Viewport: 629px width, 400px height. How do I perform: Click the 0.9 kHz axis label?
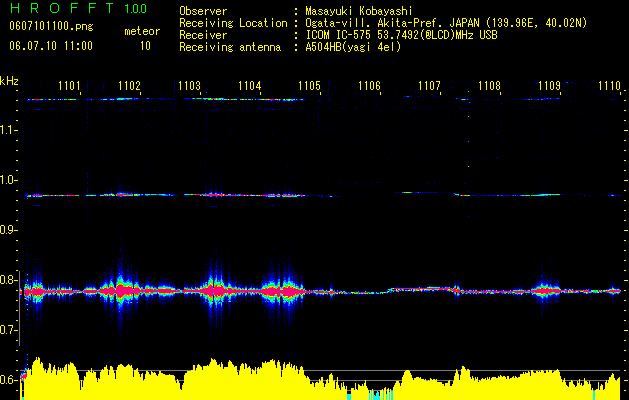point(7,230)
